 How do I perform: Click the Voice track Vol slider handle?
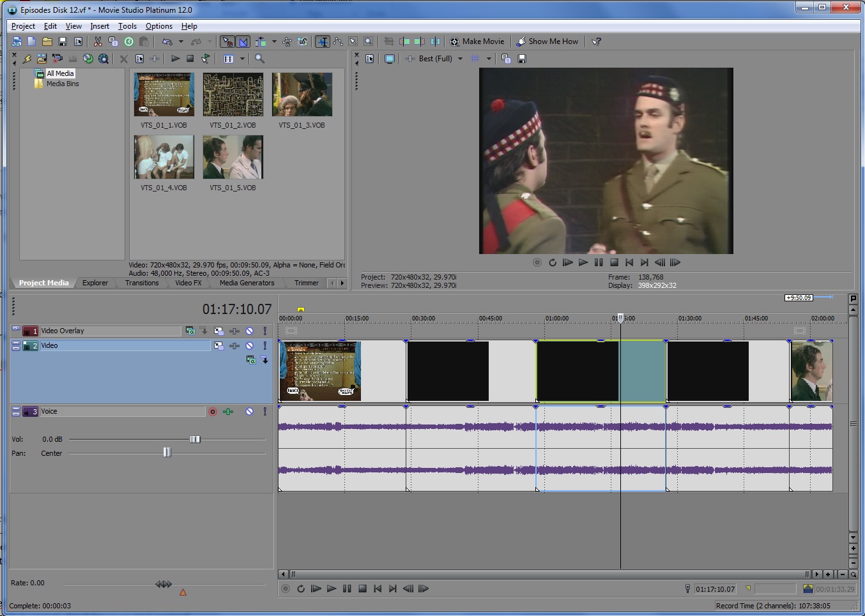(195, 439)
